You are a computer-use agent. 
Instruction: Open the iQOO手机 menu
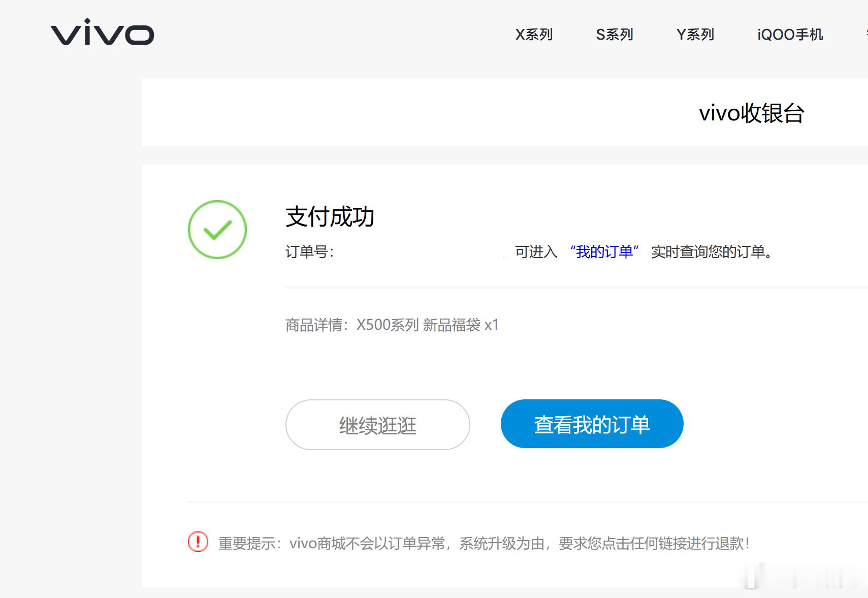click(x=790, y=35)
